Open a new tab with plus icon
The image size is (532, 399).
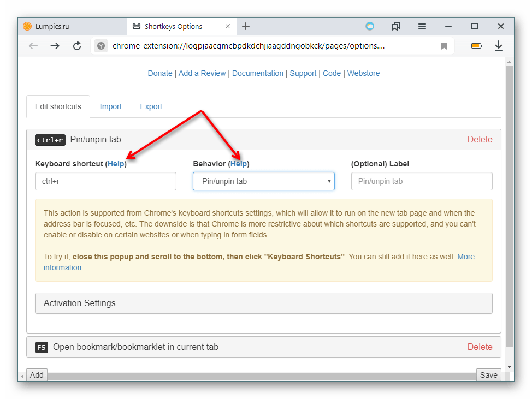click(x=246, y=26)
